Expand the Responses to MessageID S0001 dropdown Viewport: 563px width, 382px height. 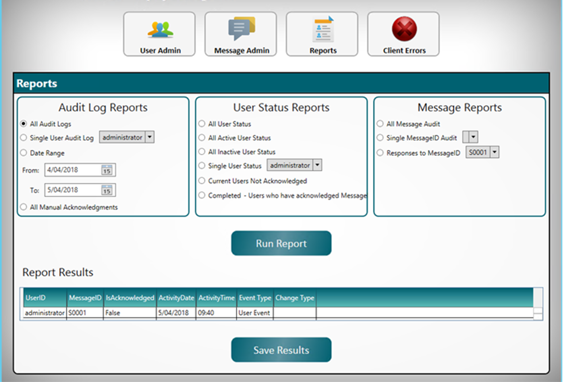tap(495, 152)
